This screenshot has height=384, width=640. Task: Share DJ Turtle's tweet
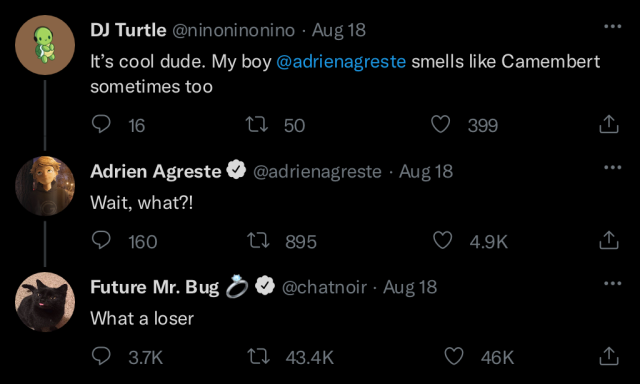[x=609, y=124]
